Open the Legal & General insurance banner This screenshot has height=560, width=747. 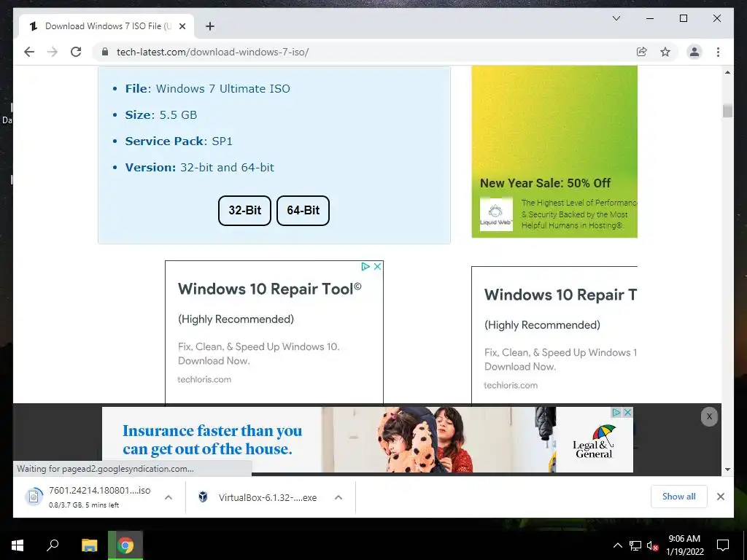[368, 440]
